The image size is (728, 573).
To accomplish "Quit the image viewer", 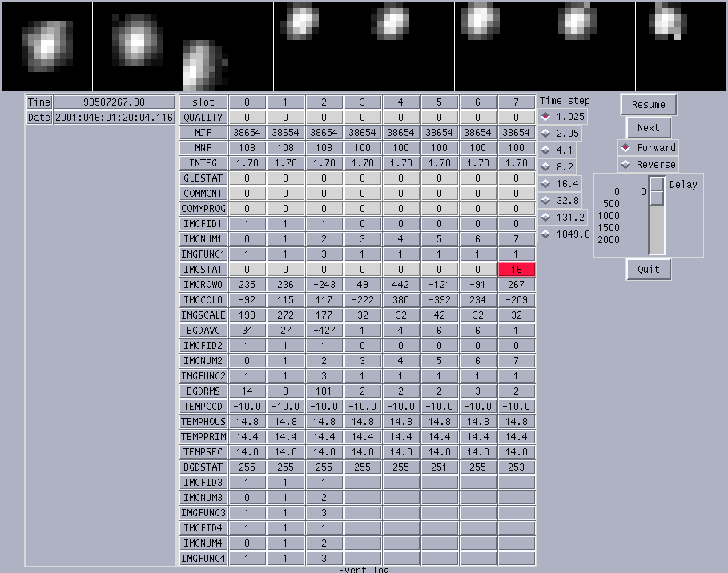I will 648,269.
